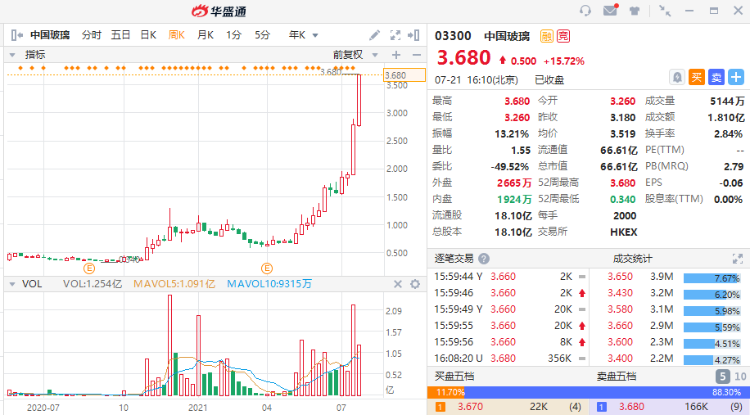Viewport: 750px width, 415px height.
Task: Switch order book depth to 5
Action: tap(722, 376)
